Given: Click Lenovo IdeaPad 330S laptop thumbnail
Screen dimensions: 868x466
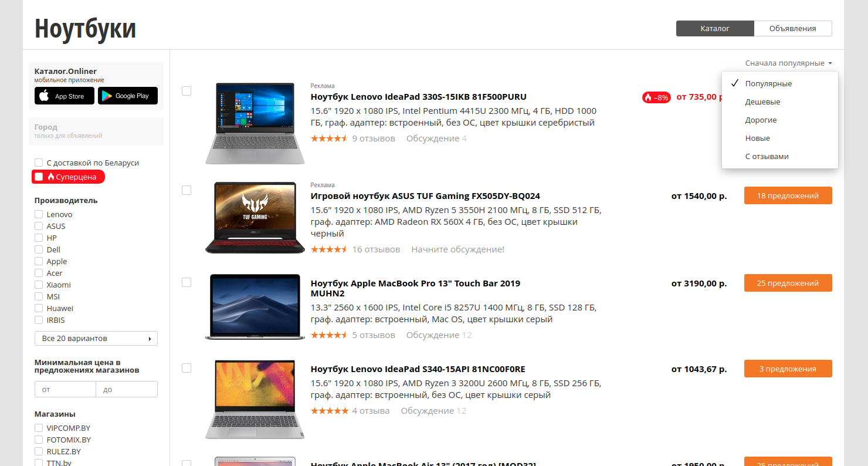Looking at the screenshot, I should 255,123.
